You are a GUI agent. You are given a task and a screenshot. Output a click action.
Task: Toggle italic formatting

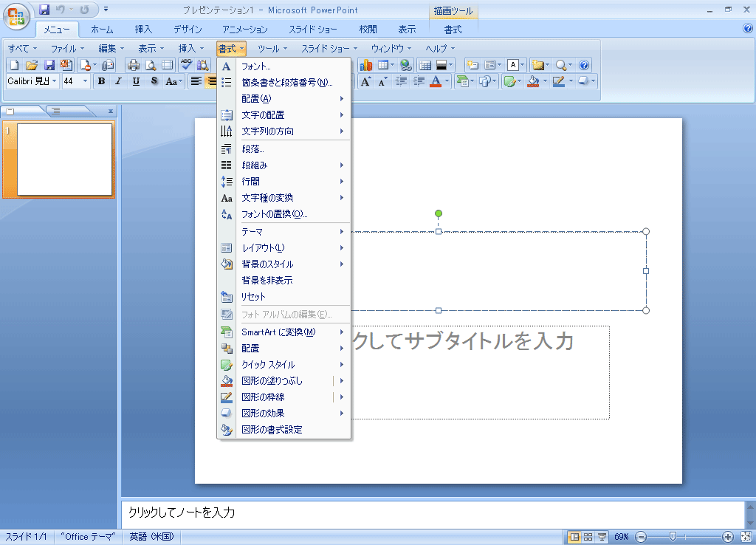pyautogui.click(x=119, y=81)
